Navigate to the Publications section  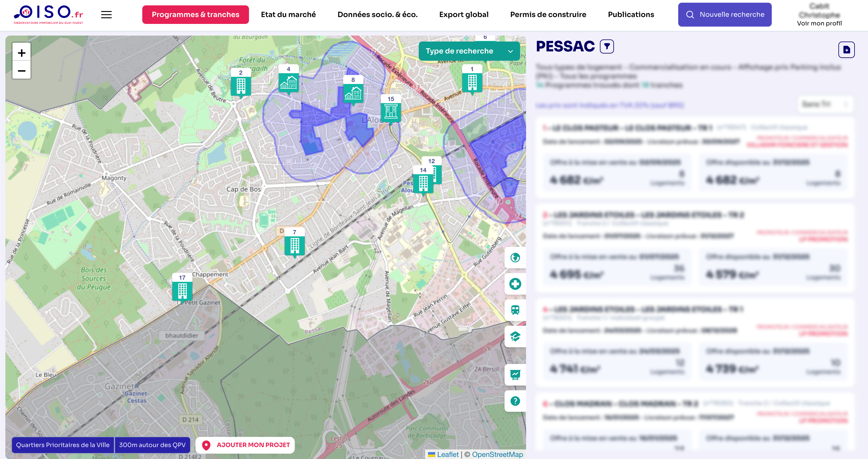point(631,14)
